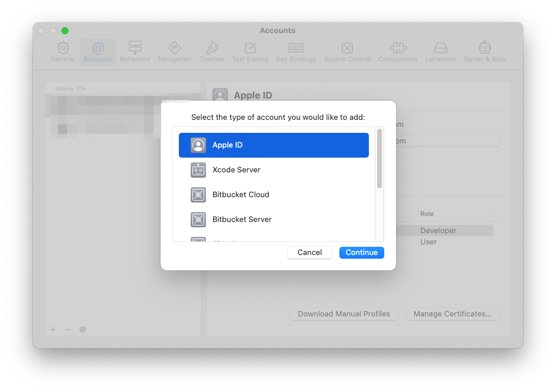Open the Text Editing tab

pyautogui.click(x=250, y=51)
